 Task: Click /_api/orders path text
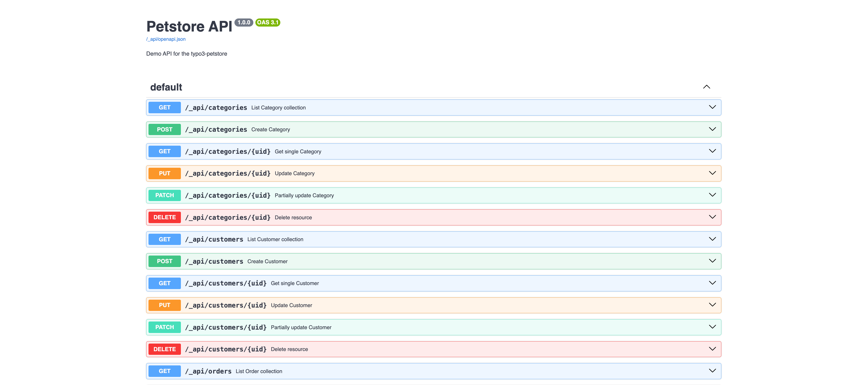(x=208, y=371)
